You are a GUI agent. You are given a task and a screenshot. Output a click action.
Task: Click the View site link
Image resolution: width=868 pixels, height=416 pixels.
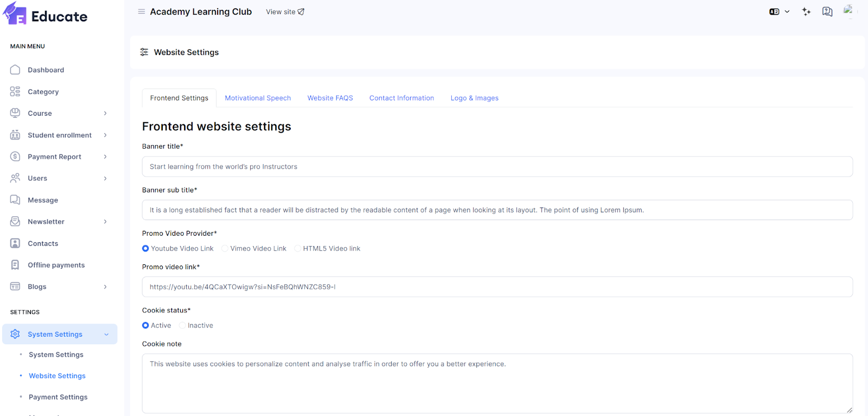285,12
